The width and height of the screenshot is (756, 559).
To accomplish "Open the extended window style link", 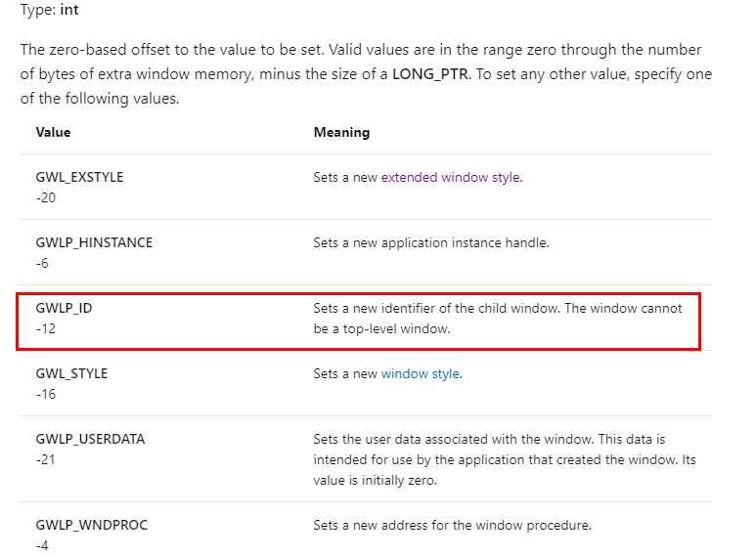I will [450, 177].
